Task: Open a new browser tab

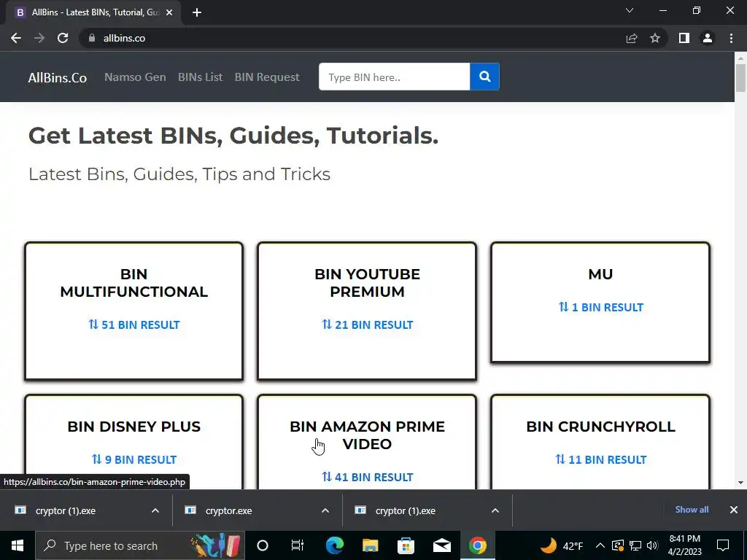Action: (x=197, y=12)
